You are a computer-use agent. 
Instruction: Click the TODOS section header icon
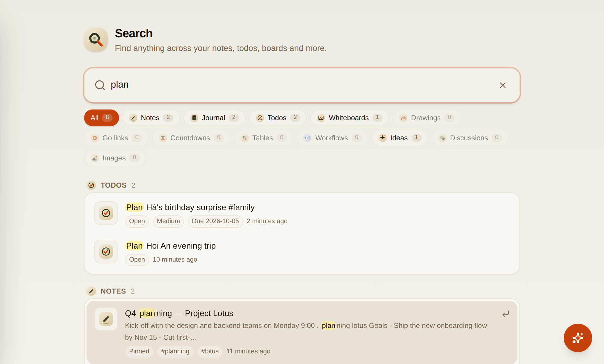coord(91,185)
